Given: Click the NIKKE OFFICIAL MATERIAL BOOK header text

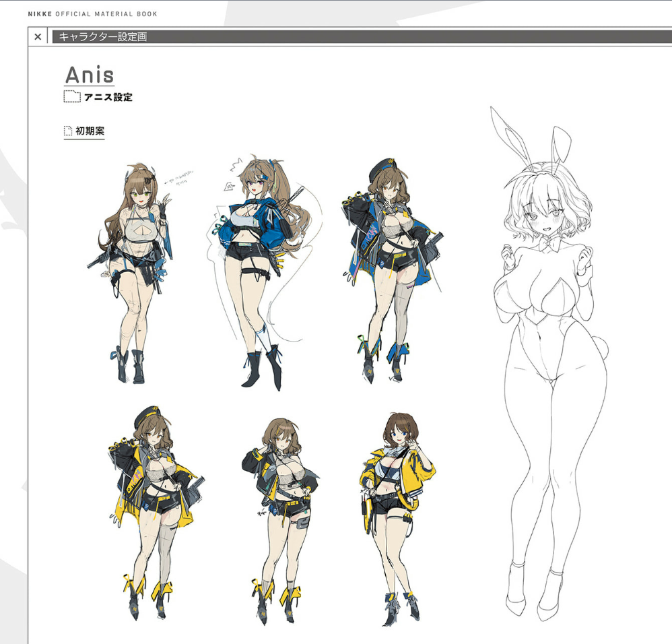Looking at the screenshot, I should [x=92, y=14].
